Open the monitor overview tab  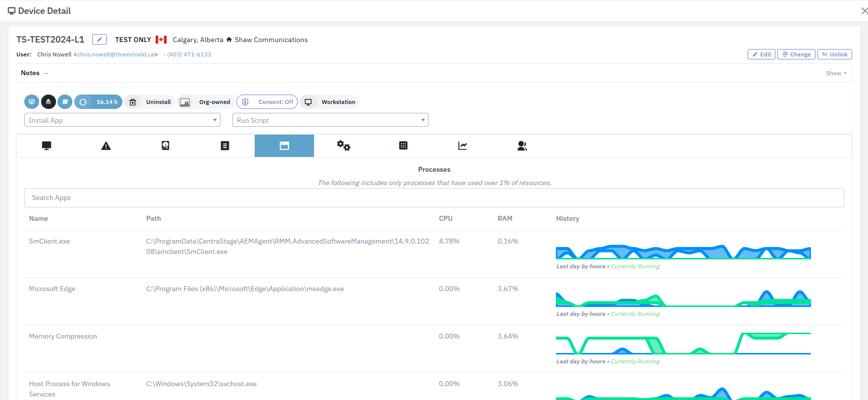click(x=47, y=146)
